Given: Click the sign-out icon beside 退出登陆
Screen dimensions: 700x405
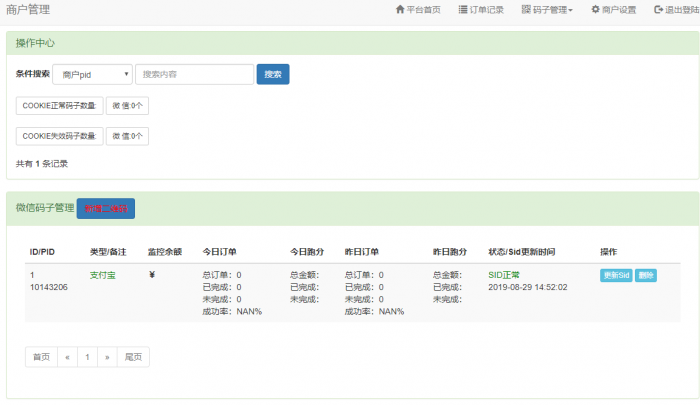Looking at the screenshot, I should point(658,10).
